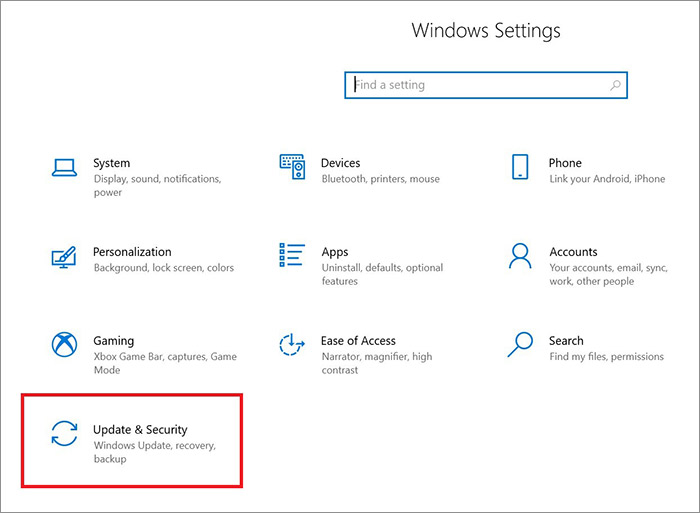Click the Phone icon
The image size is (700, 513).
tap(520, 167)
